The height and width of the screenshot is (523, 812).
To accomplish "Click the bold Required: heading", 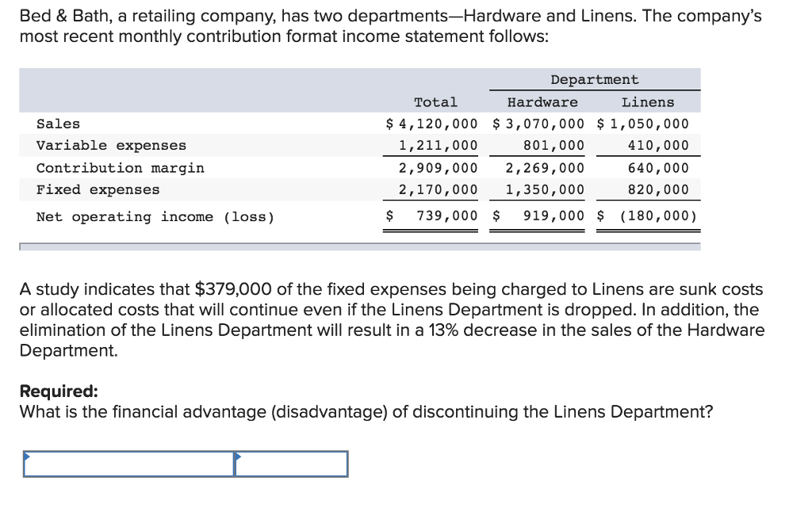I will 59,391.
